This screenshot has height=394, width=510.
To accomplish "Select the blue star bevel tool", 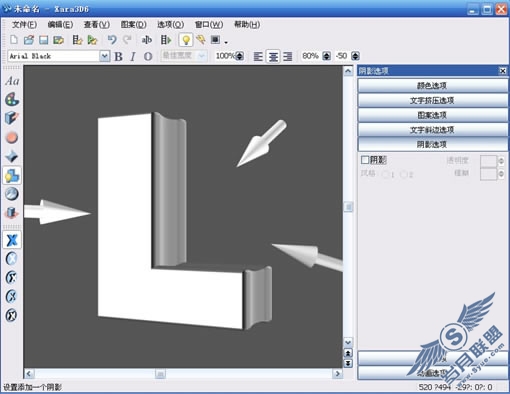I will point(12,156).
